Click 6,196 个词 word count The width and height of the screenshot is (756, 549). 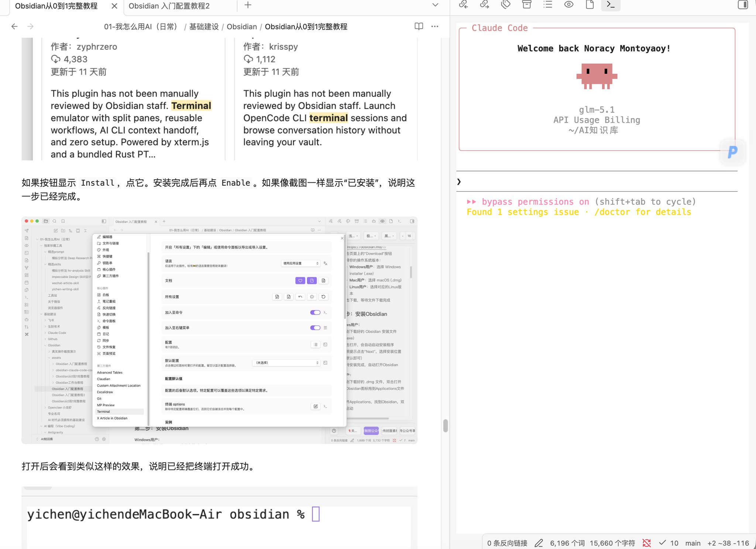click(567, 543)
